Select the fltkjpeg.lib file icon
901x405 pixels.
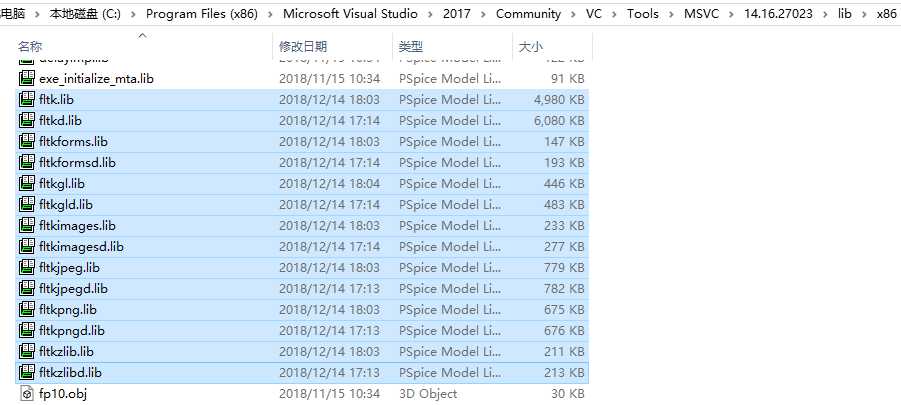(x=27, y=267)
